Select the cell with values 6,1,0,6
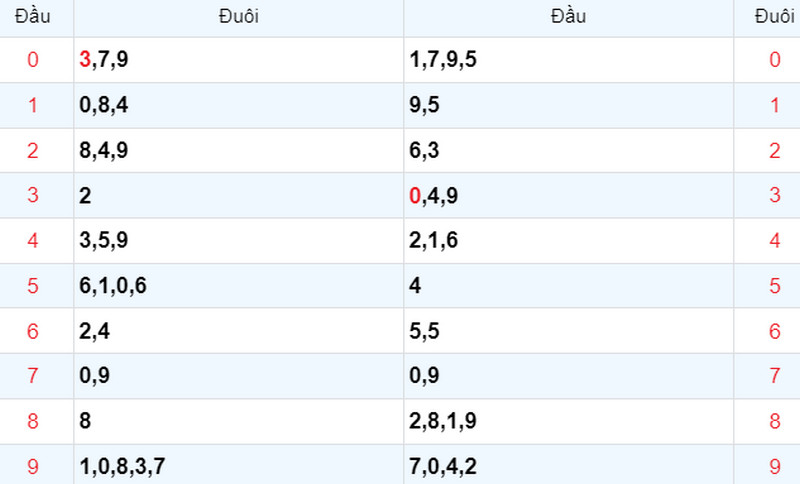800x484 pixels. click(239, 286)
